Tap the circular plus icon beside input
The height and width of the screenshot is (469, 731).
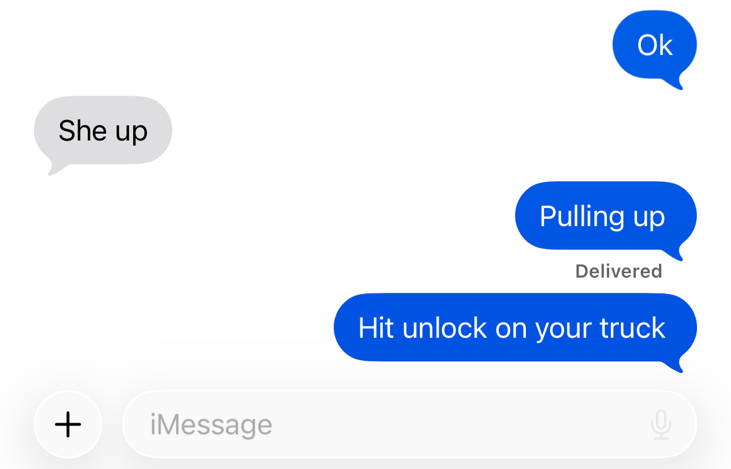pos(68,424)
